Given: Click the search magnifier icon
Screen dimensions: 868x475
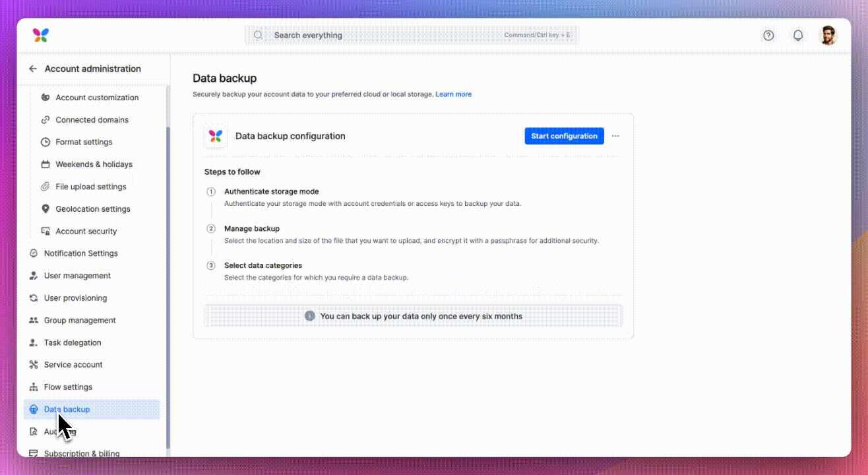Looking at the screenshot, I should (259, 35).
